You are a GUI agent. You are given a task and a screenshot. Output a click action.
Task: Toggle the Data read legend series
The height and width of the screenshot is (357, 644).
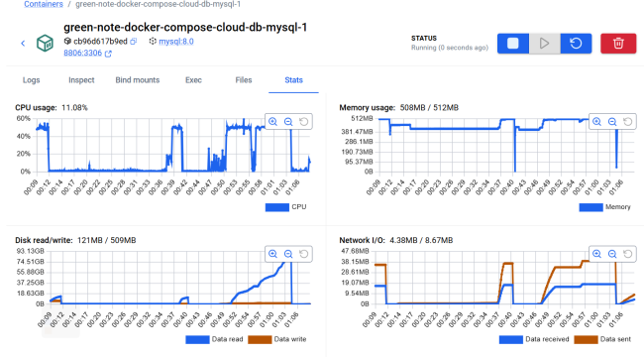[x=214, y=339]
